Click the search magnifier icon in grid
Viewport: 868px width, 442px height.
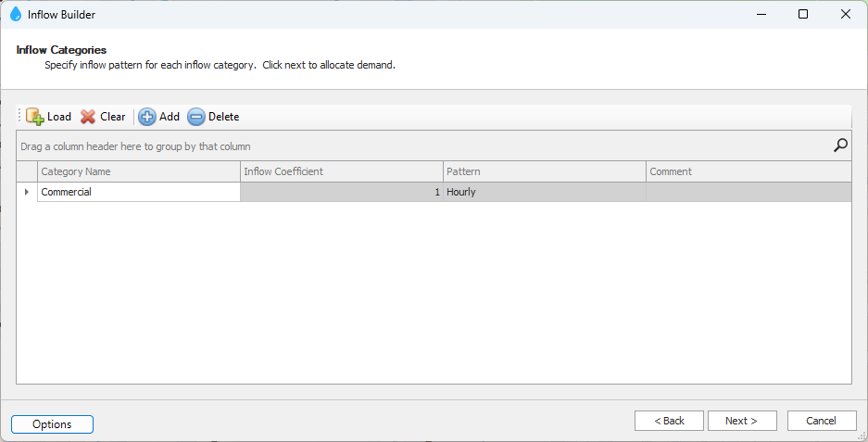[840, 145]
